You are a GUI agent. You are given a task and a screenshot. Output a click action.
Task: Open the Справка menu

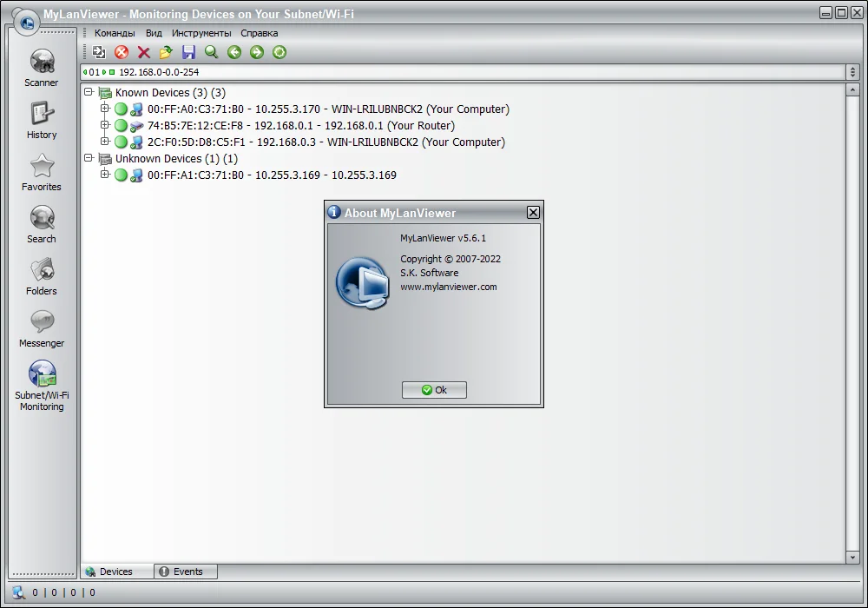click(x=259, y=33)
